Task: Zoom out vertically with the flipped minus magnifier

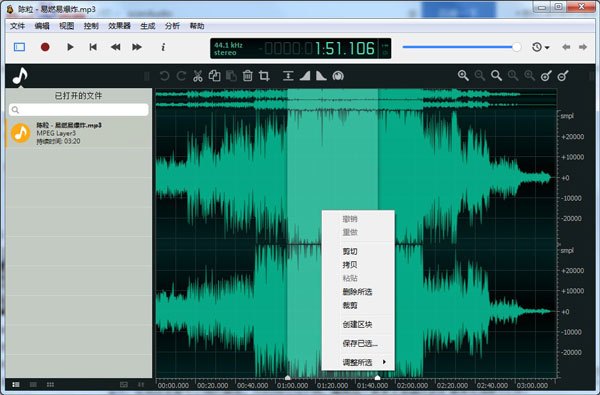Action: coord(563,76)
